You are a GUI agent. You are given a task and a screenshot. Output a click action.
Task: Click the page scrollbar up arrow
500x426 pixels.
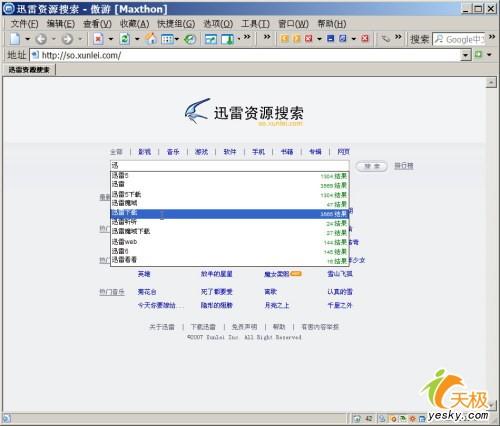(x=491, y=82)
